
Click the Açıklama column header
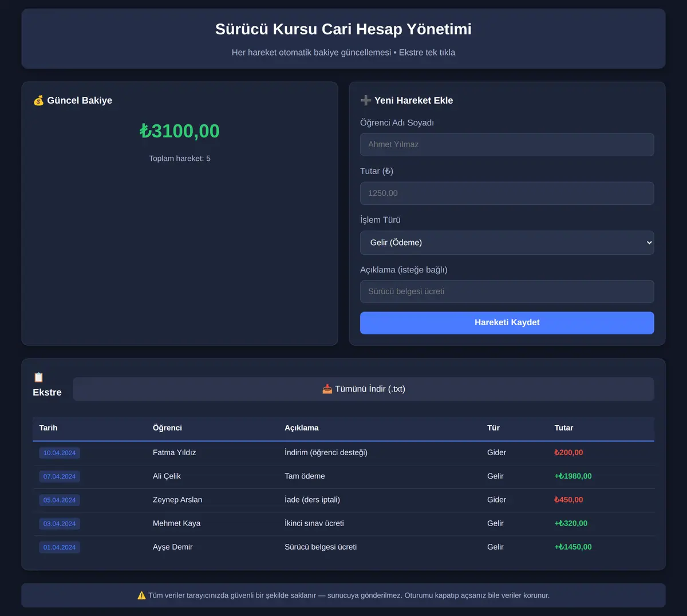click(302, 428)
